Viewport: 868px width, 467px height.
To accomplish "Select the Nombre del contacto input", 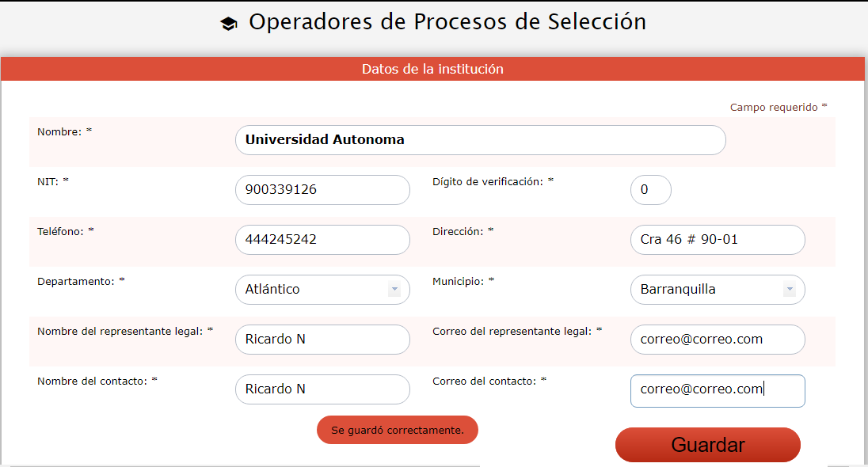I will [322, 389].
